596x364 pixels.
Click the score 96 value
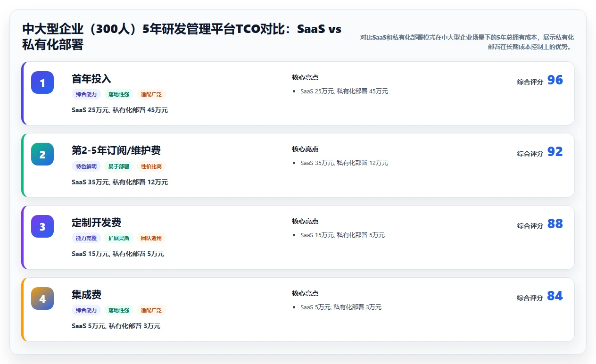coord(555,80)
